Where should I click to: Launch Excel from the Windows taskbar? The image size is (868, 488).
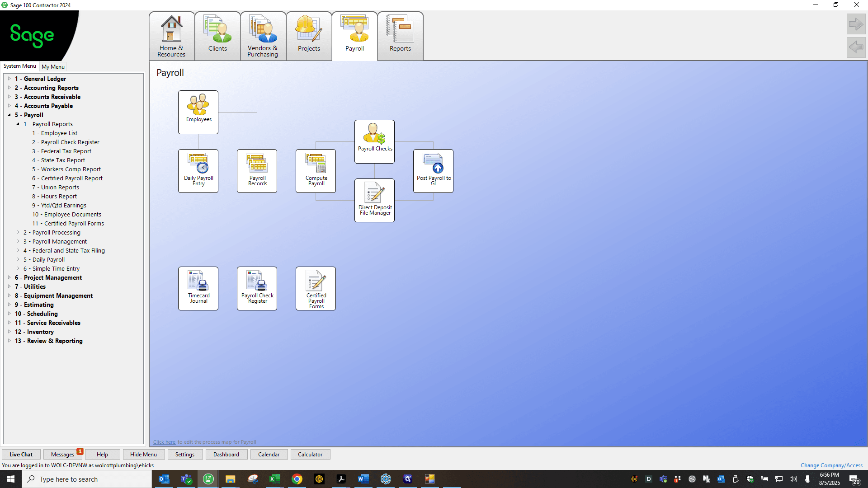coord(274,479)
